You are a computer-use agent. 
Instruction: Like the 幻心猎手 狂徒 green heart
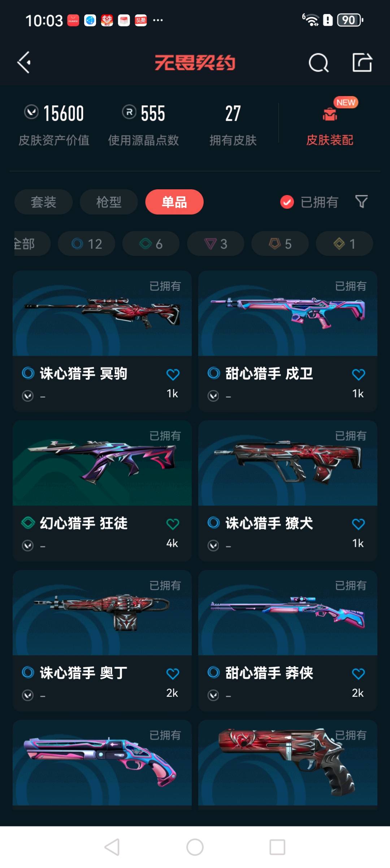tap(173, 524)
